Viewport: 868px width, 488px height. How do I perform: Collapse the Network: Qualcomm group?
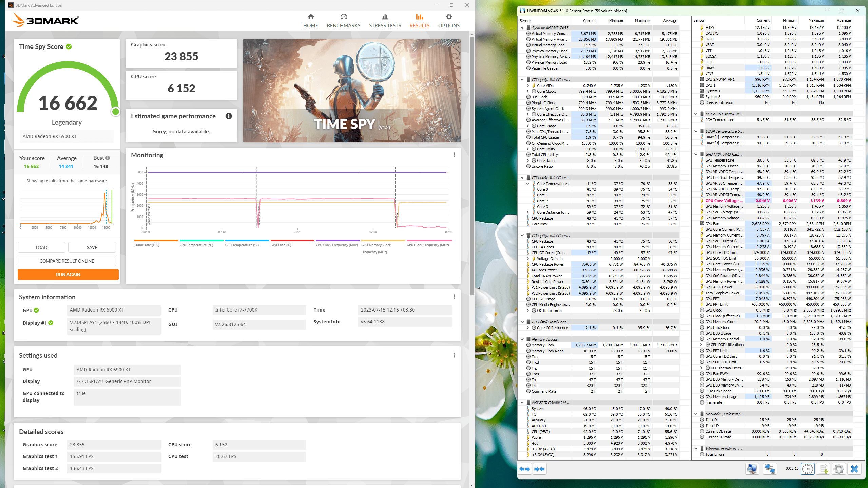[x=696, y=414]
